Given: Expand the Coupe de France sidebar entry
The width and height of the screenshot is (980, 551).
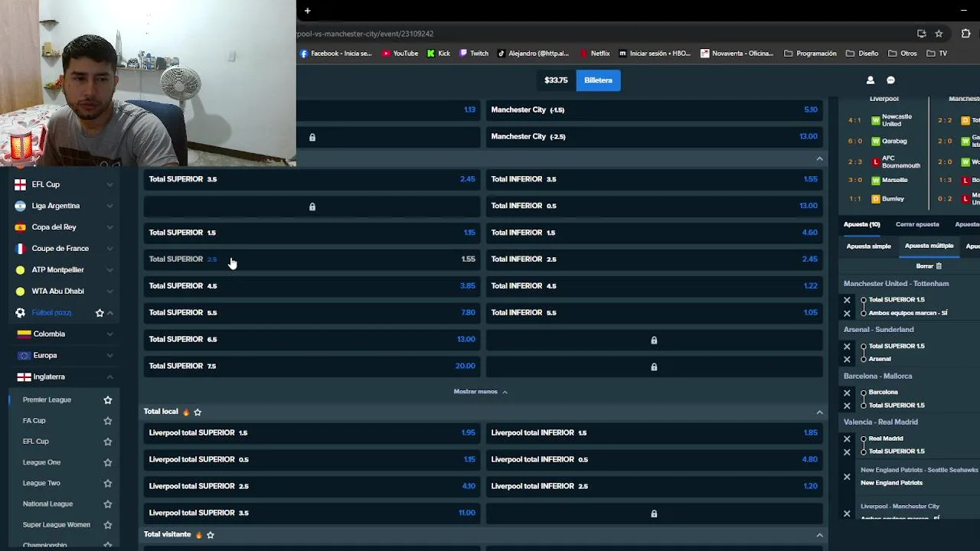Looking at the screenshot, I should (x=109, y=249).
